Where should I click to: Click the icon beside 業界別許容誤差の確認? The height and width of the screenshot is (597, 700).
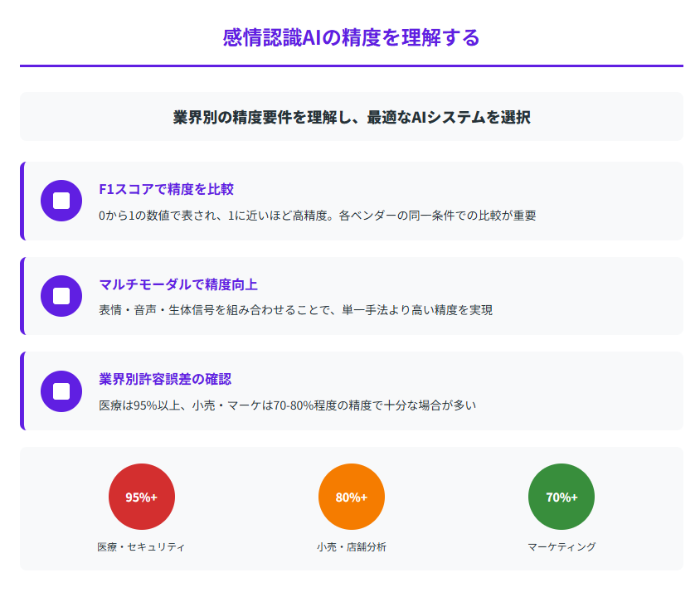pos(61,391)
